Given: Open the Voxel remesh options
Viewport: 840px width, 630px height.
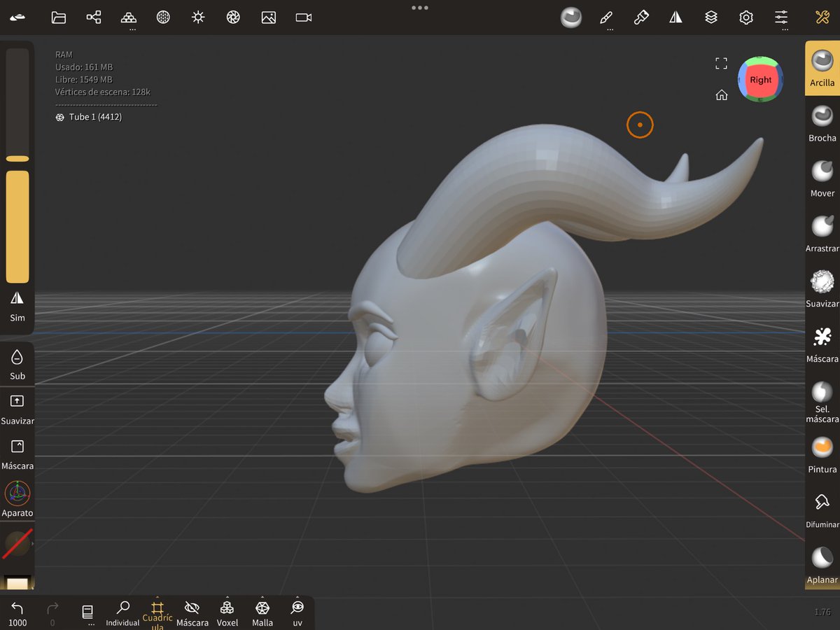Looking at the screenshot, I should (227, 613).
